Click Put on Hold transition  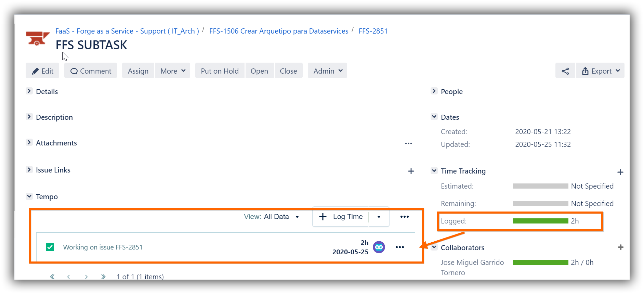(x=220, y=71)
